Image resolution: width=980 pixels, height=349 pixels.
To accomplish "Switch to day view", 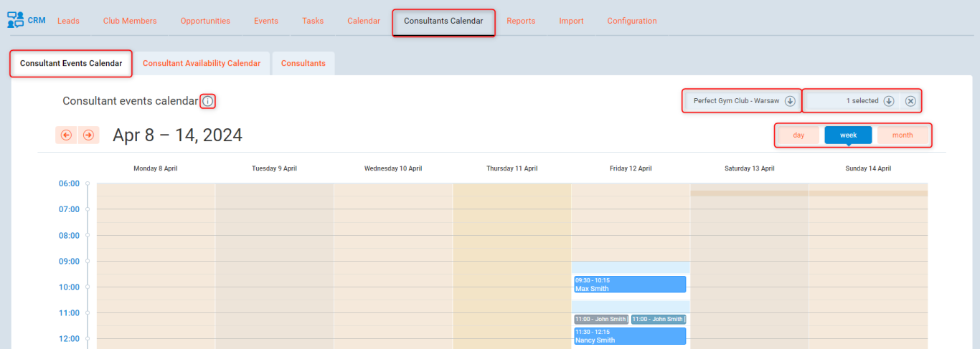I will point(798,135).
